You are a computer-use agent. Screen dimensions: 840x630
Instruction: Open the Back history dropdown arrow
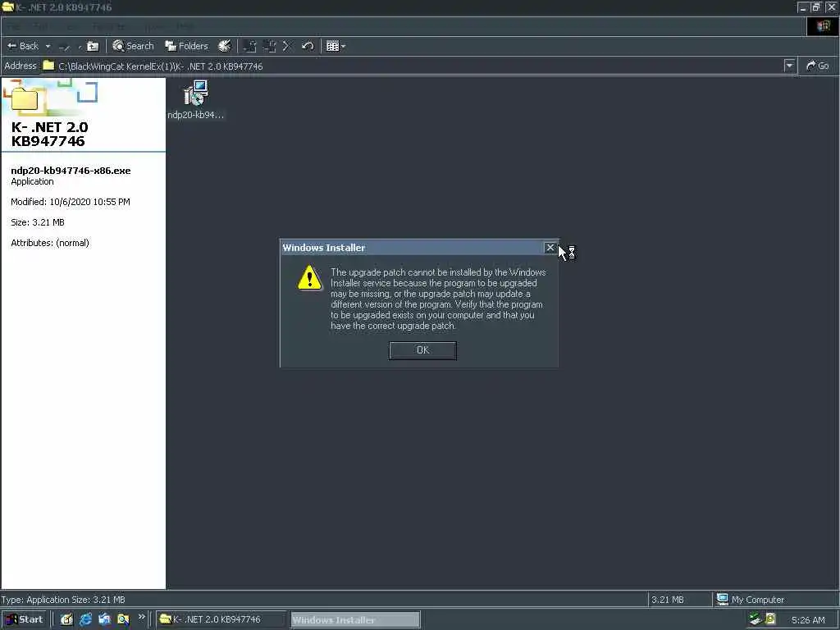(x=48, y=46)
